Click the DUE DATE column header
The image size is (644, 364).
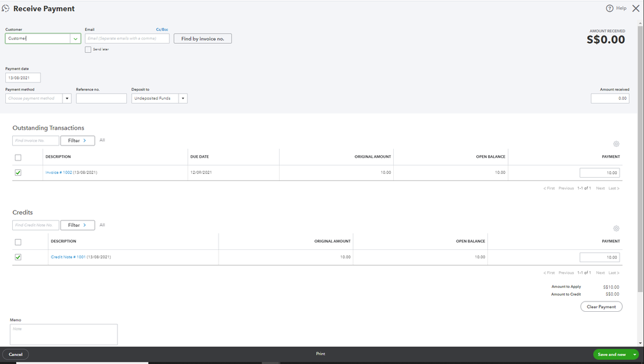coord(200,157)
